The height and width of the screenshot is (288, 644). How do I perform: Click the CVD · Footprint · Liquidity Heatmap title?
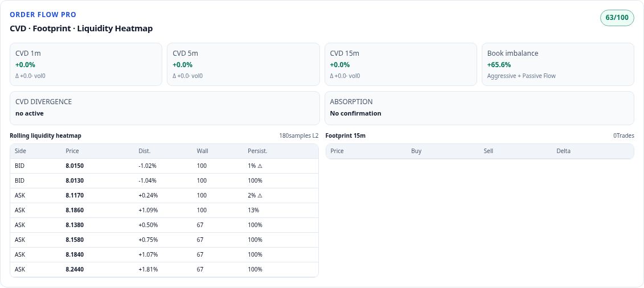[81, 28]
